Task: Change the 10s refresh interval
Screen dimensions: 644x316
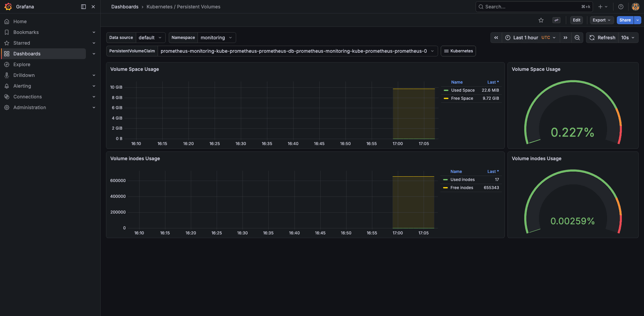Action: pos(628,37)
